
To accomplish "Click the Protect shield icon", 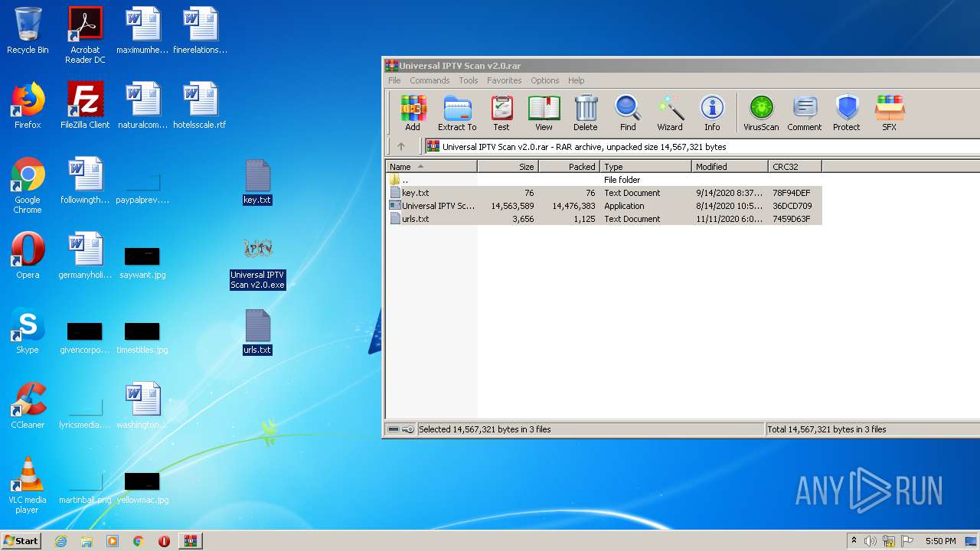I will [847, 113].
